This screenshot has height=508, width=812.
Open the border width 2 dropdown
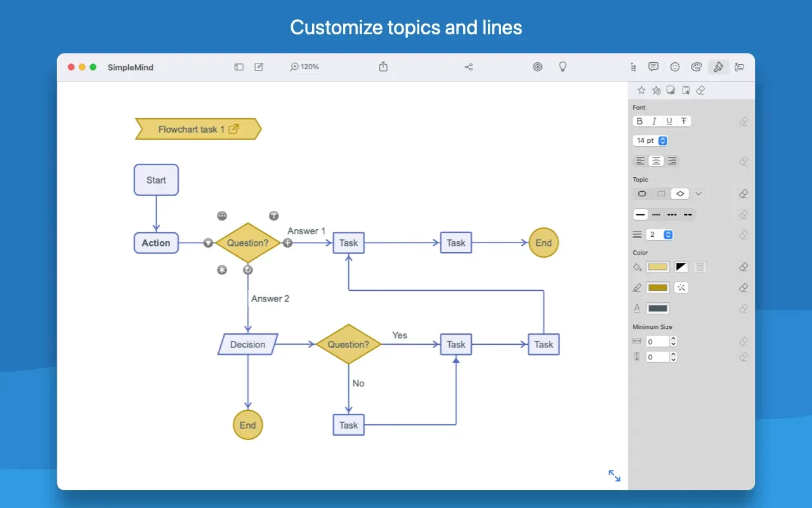(660, 235)
